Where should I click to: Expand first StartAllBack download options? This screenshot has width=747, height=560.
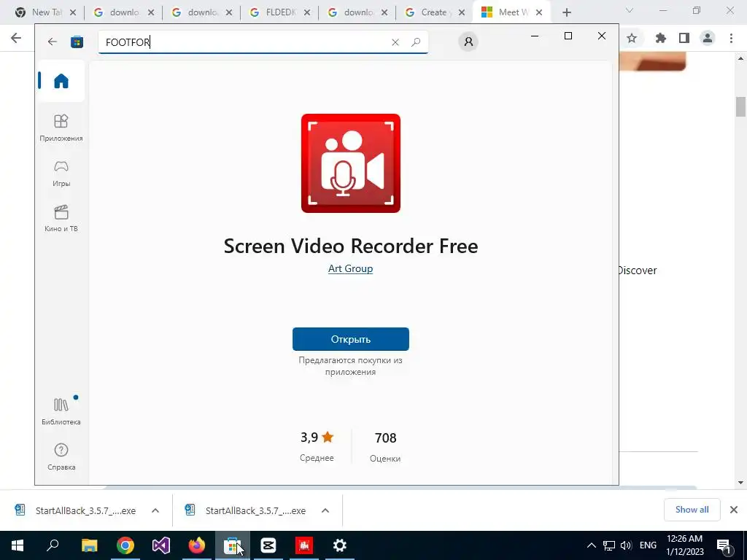155,510
